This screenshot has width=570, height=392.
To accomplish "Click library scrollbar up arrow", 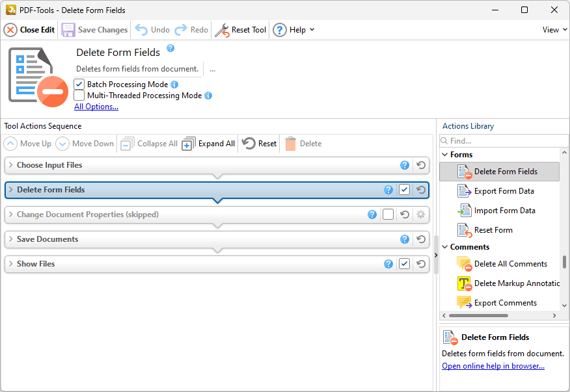I will click(x=564, y=153).
